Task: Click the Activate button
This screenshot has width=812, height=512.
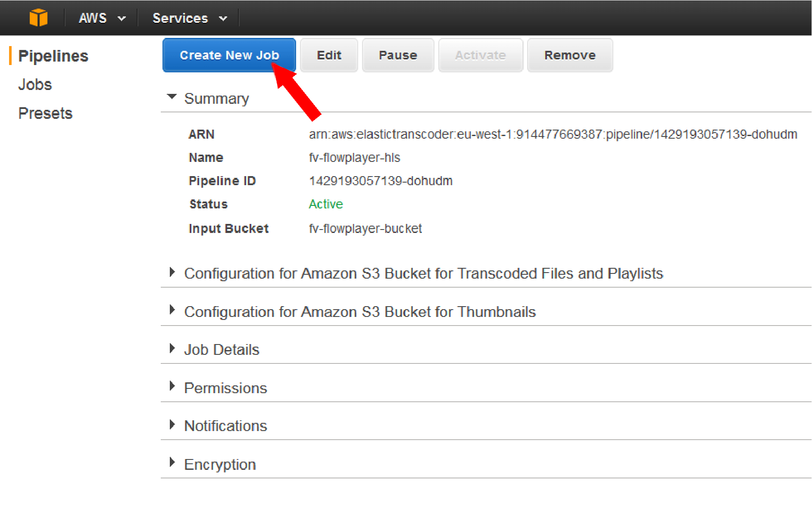Action: [481, 55]
